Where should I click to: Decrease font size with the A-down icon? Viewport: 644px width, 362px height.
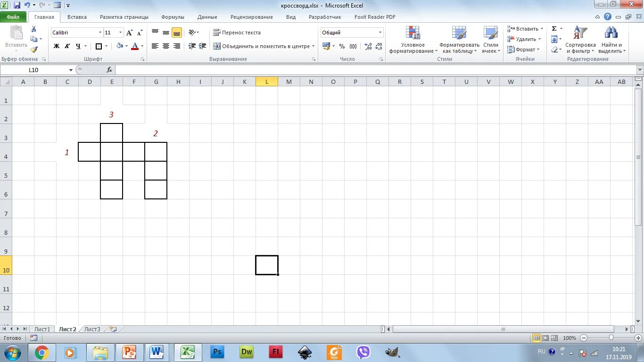click(x=140, y=33)
